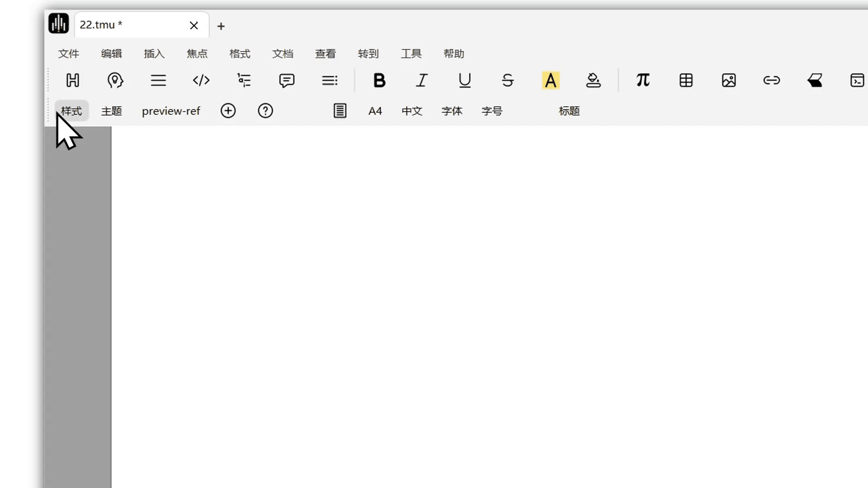
Task: Open the 字体 font dropdown
Action: point(452,111)
